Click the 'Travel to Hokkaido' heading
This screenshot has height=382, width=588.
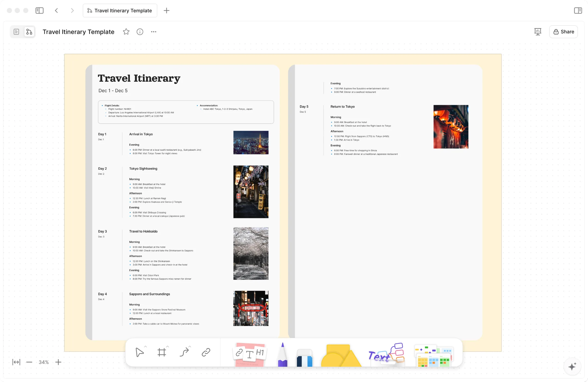pyautogui.click(x=143, y=231)
